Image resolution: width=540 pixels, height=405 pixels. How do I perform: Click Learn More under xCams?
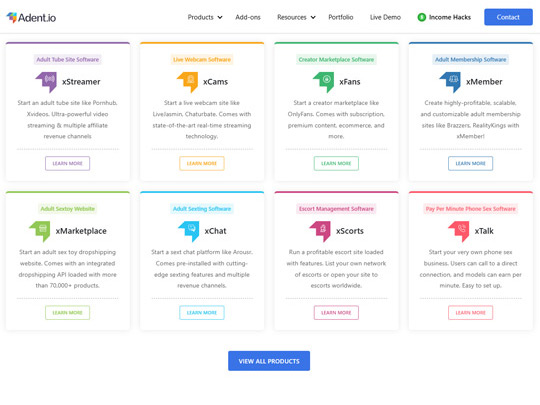click(202, 164)
